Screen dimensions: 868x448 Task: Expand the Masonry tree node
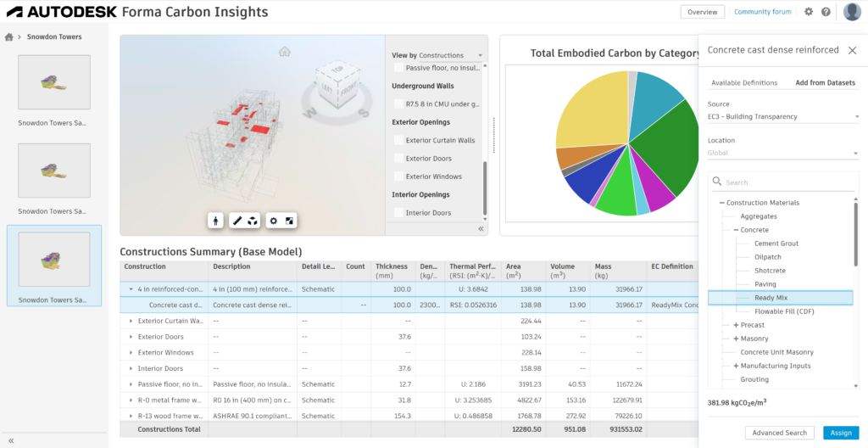click(x=737, y=339)
